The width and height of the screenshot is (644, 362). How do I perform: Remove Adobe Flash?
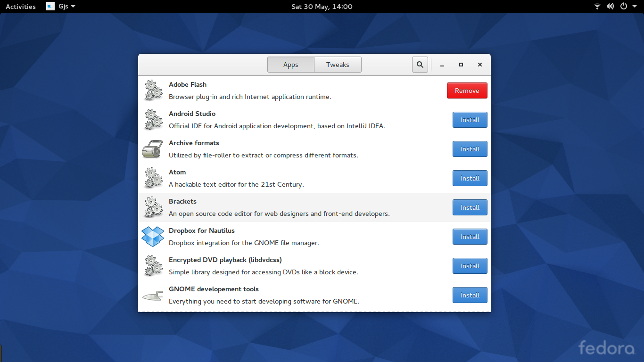coord(467,90)
